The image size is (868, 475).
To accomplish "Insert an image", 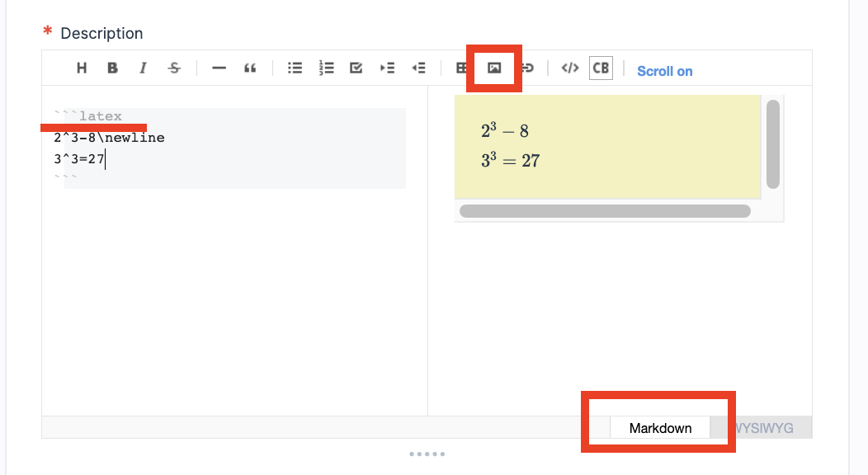I will click(494, 68).
